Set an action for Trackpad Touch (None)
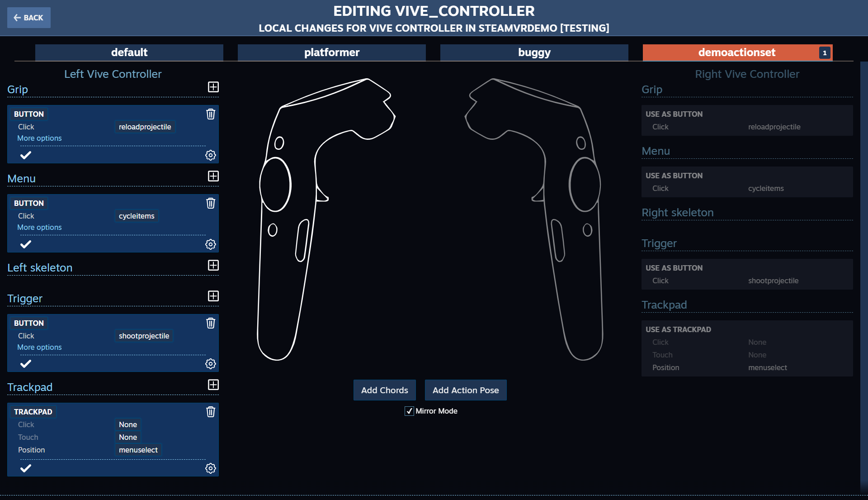Viewport: 868px width, 500px height. pos(128,437)
